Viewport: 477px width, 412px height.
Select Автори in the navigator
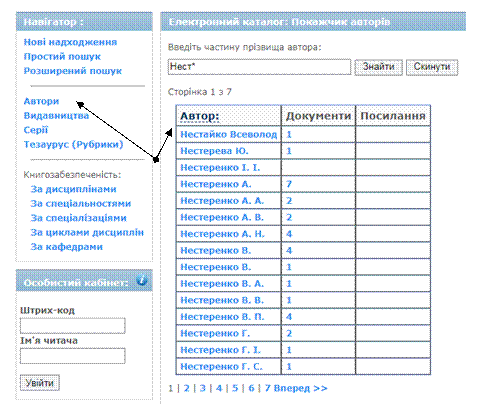coord(41,101)
